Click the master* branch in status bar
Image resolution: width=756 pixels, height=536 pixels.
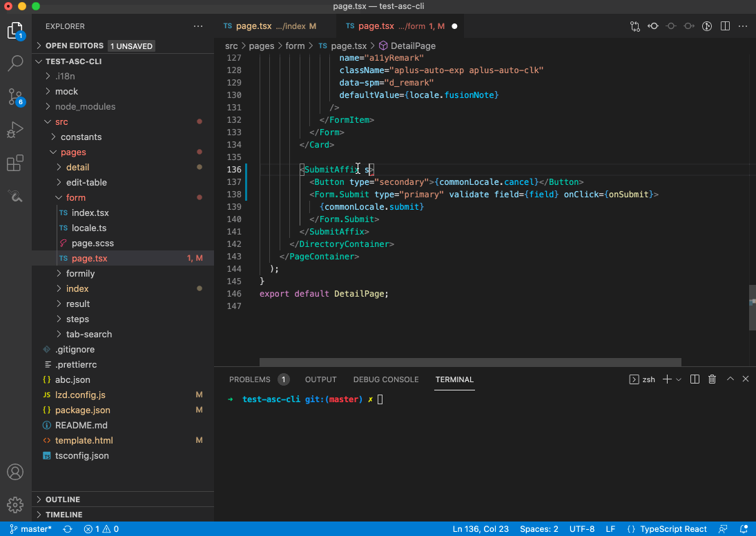[x=31, y=529]
